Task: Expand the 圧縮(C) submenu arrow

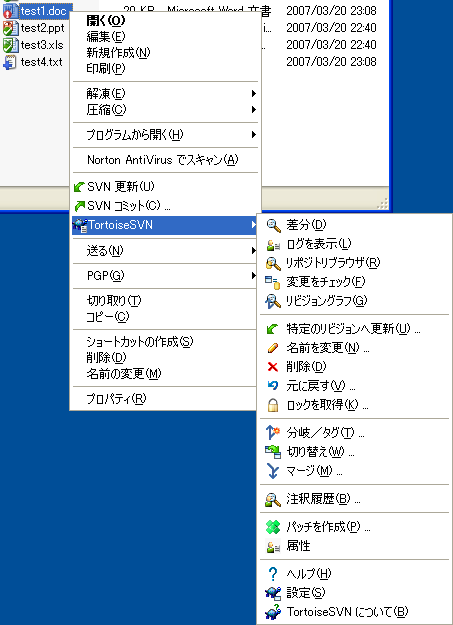Action: click(254, 110)
